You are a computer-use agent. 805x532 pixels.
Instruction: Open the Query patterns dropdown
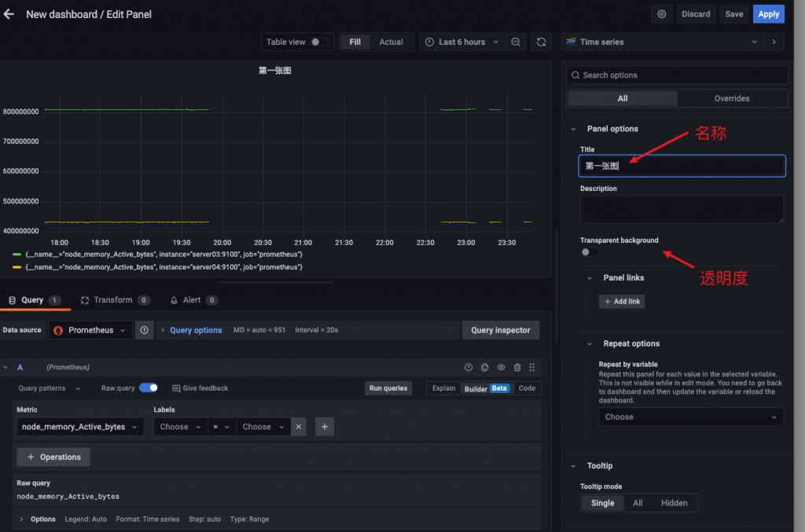(50, 388)
